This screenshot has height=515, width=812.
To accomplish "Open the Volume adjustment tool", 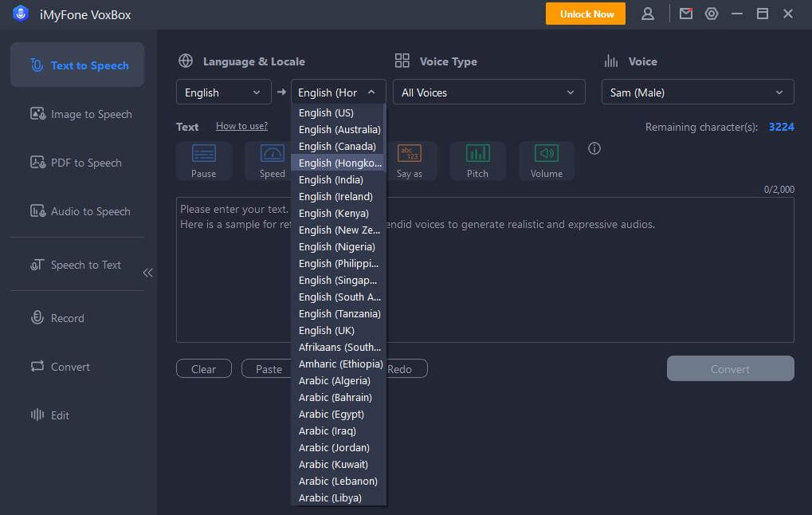I will pos(547,161).
